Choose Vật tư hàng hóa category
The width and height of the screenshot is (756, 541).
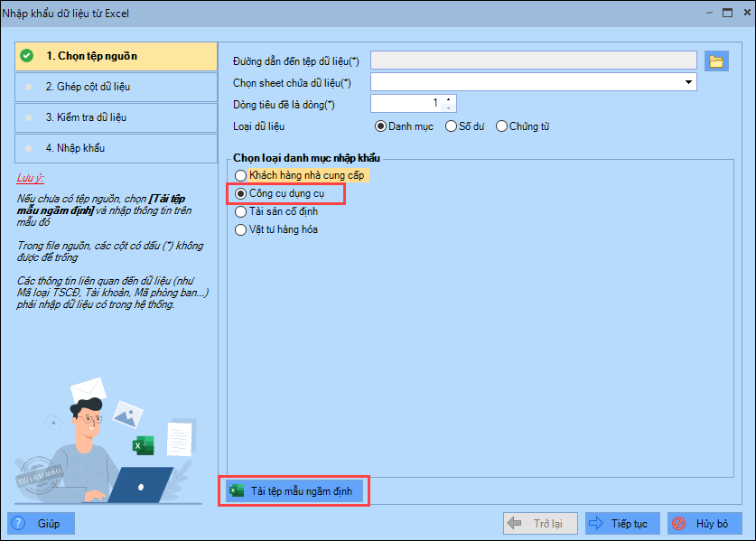pyautogui.click(x=276, y=229)
